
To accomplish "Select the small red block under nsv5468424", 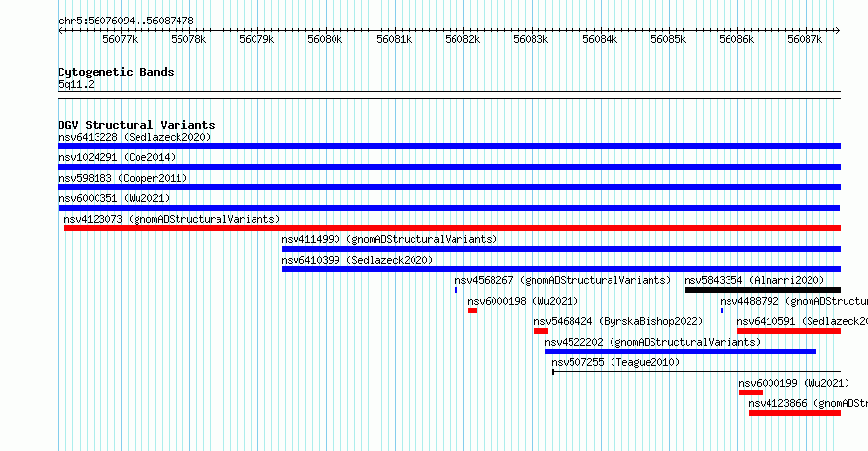I will tap(541, 331).
